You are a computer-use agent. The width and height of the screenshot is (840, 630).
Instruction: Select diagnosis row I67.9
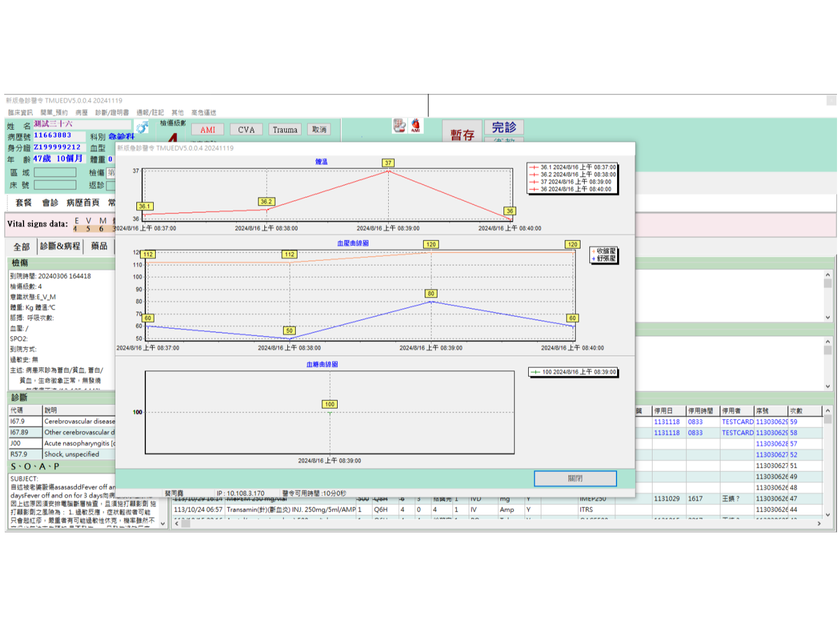[62, 421]
